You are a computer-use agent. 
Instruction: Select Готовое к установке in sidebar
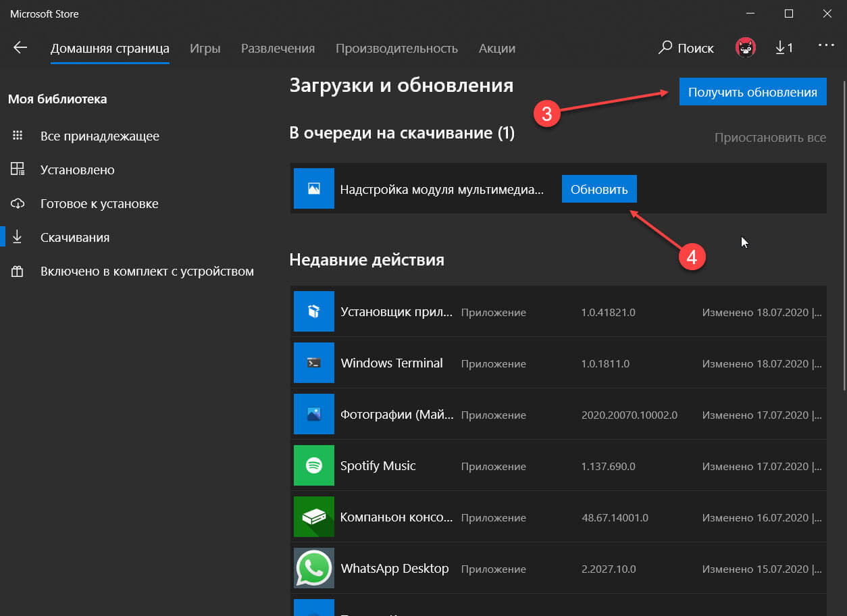click(x=99, y=203)
